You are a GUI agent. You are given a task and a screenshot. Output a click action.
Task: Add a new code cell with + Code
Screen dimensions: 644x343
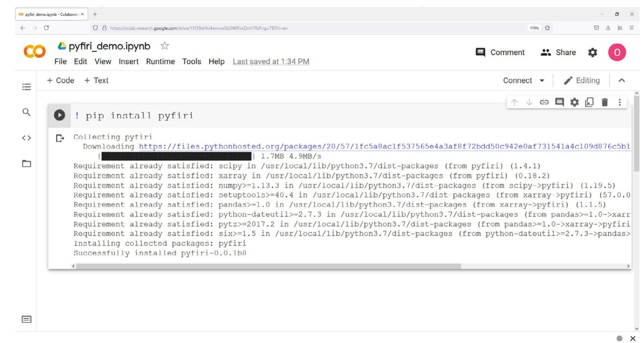click(x=61, y=80)
